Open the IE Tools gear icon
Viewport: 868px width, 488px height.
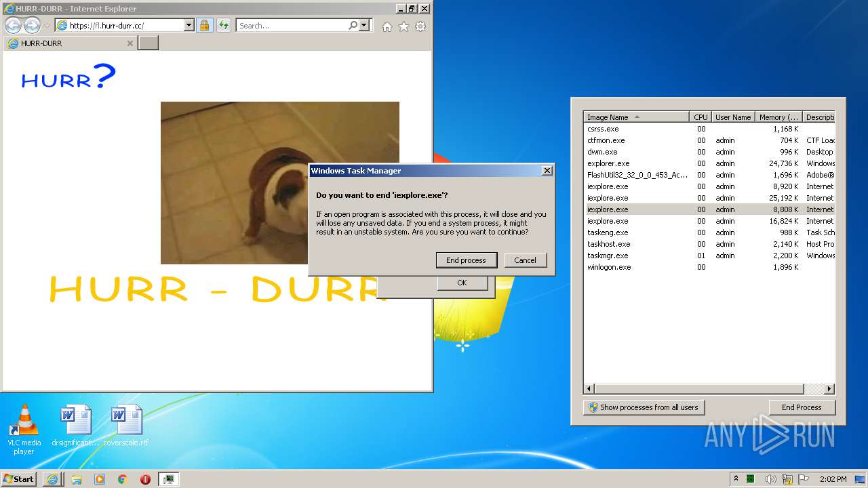coord(420,26)
